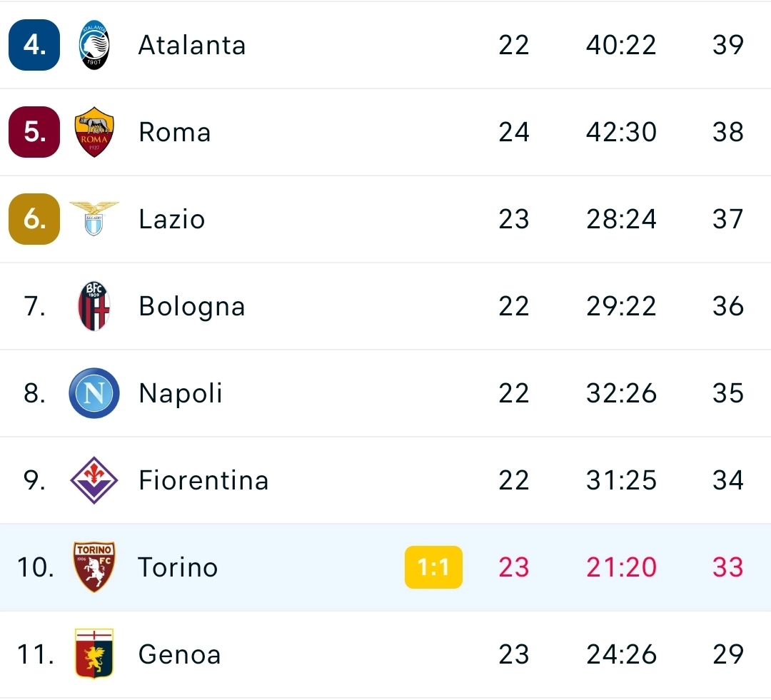Select the Napoli team name
The image size is (771, 700).
[181, 393]
